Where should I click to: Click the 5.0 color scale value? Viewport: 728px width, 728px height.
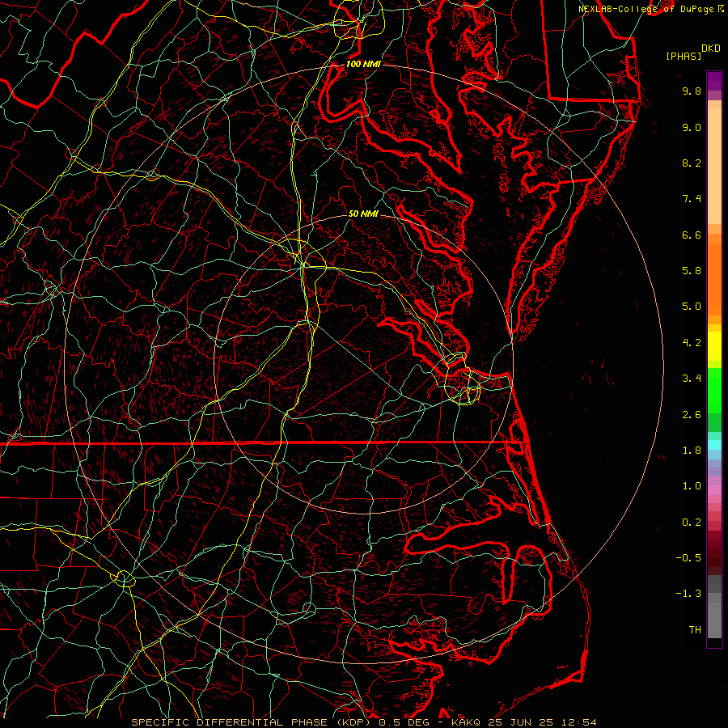[x=692, y=307]
